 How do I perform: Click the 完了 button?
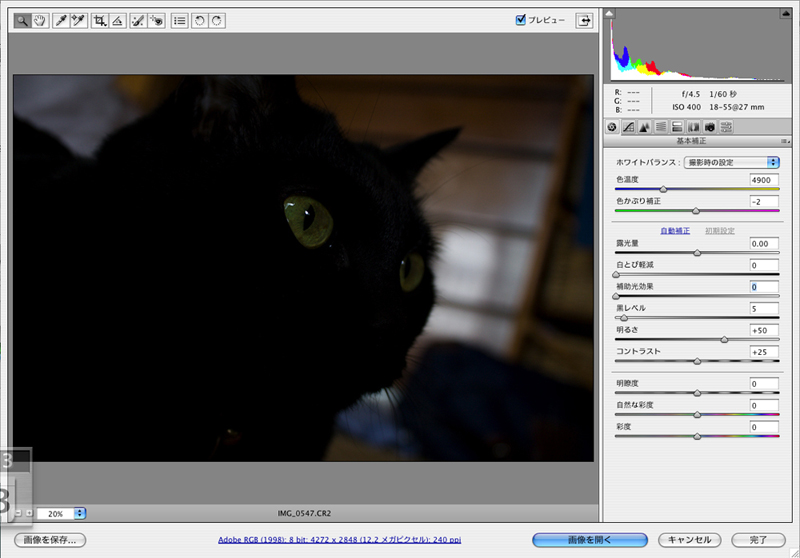tap(758, 540)
